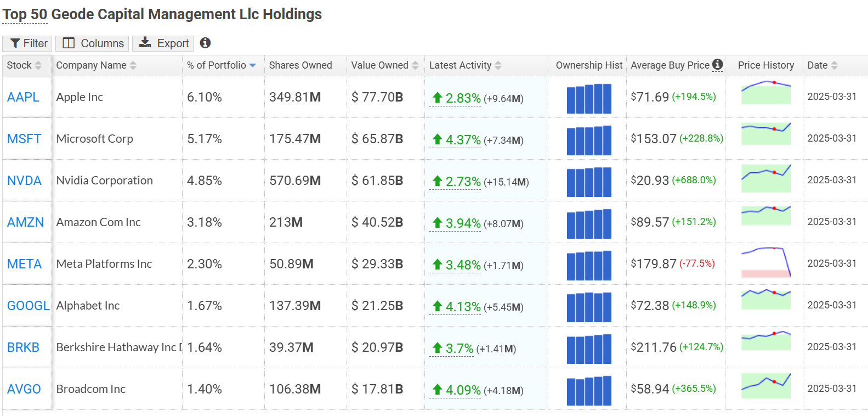Viewport: 868px width, 416px height.
Task: Click the Average Buy Price info icon
Action: 718,64
